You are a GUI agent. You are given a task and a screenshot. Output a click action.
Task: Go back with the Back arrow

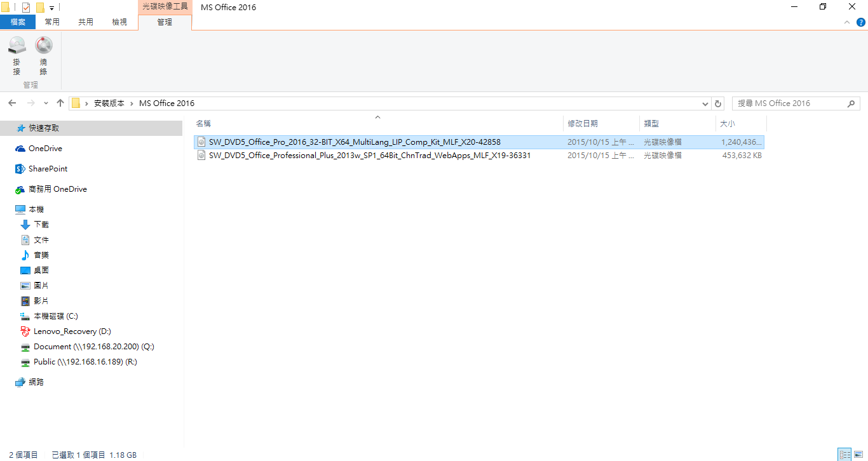(x=12, y=103)
